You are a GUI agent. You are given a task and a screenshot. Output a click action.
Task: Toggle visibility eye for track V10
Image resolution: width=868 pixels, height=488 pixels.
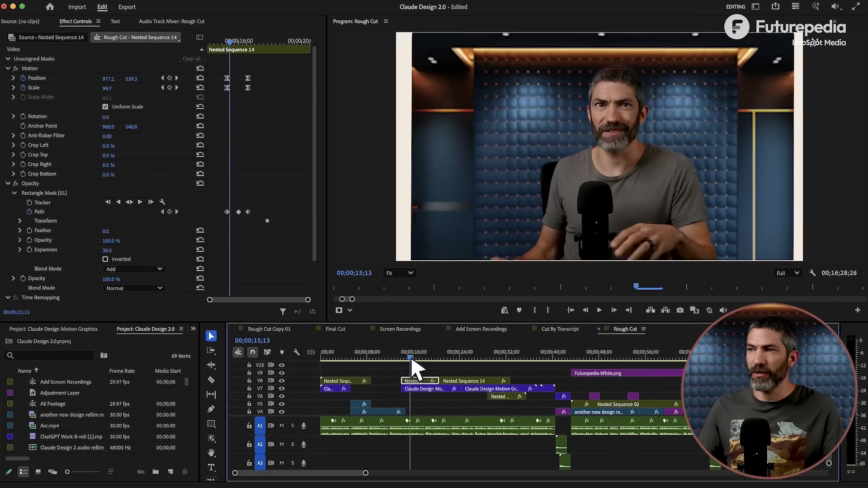click(x=282, y=365)
